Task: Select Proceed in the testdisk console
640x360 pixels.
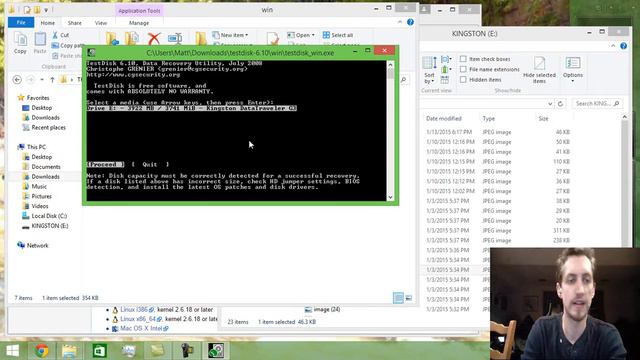Action: pyautogui.click(x=105, y=164)
